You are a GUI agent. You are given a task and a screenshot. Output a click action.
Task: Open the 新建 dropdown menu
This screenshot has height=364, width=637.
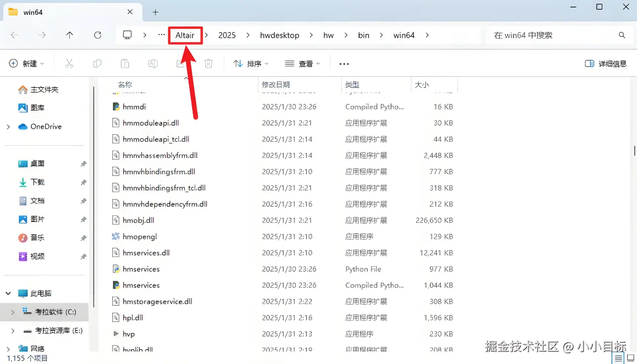pyautogui.click(x=27, y=63)
